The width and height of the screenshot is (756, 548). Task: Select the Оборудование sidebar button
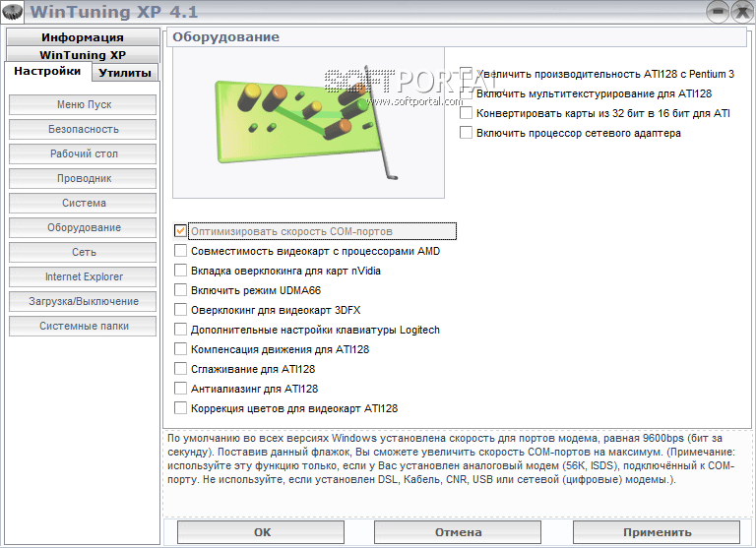click(83, 227)
